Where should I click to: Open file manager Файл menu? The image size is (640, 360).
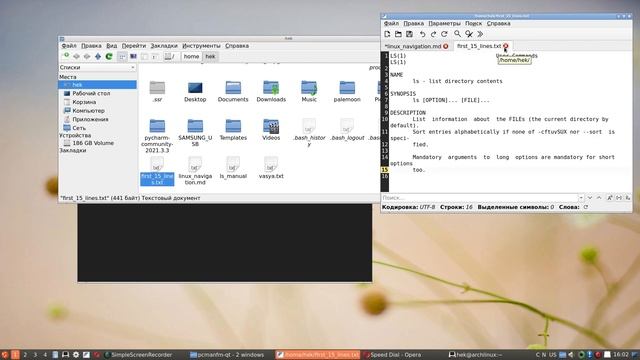point(69,46)
